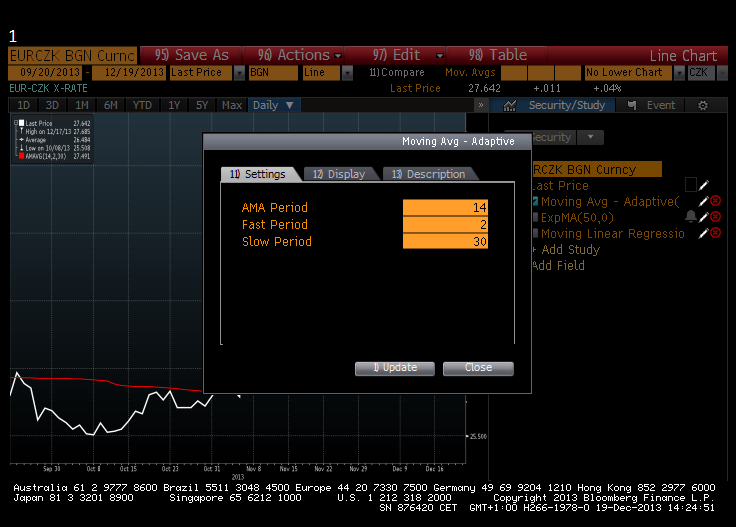The image size is (736, 527).
Task: Click first Mov. Avgs input box
Action: [514, 73]
